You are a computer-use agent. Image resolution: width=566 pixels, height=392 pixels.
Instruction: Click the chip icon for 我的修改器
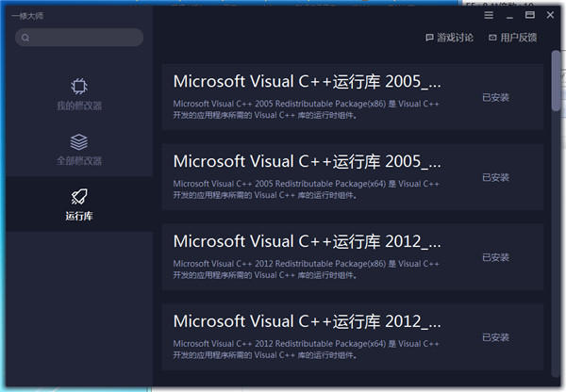pos(79,86)
